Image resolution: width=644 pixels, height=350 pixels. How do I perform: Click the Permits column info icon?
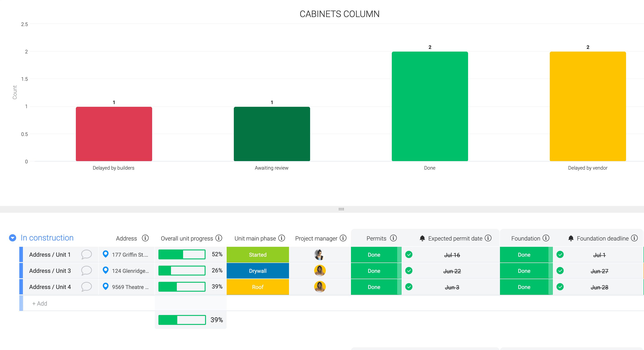pyautogui.click(x=394, y=238)
